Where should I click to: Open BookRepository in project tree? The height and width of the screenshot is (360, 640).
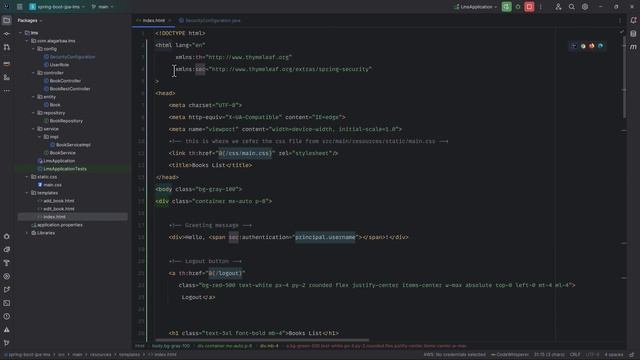(x=63, y=121)
